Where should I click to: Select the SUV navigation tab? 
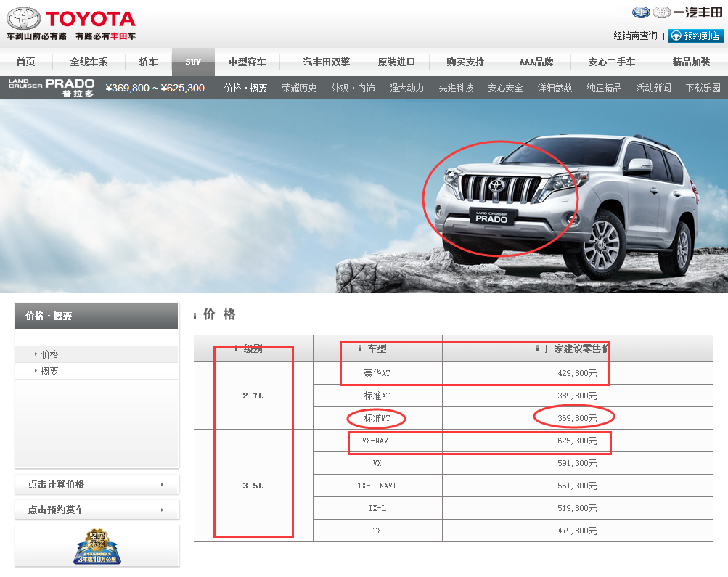(193, 62)
